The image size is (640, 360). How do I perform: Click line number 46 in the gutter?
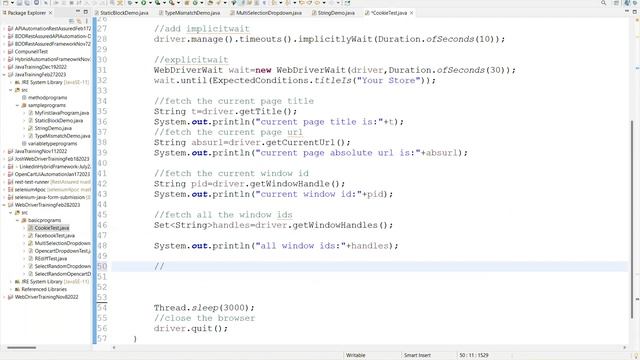tap(102, 225)
